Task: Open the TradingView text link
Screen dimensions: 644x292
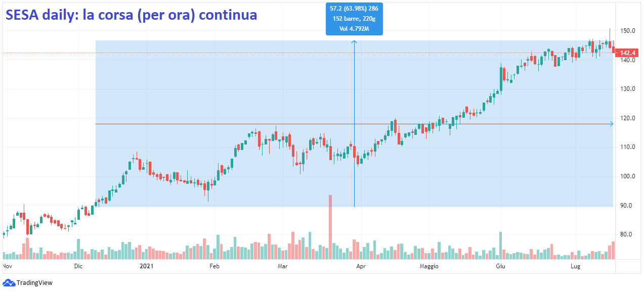Action: pyautogui.click(x=34, y=283)
